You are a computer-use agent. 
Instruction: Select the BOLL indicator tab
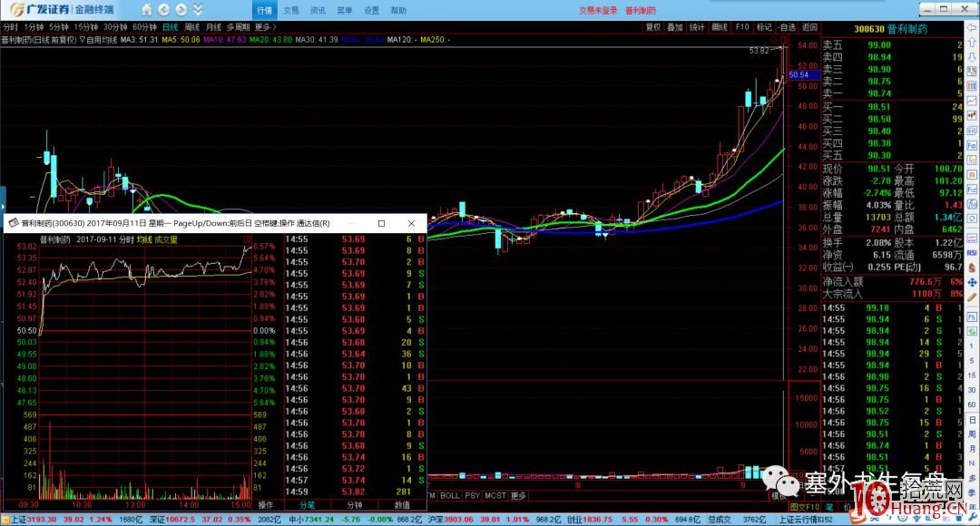449,495
